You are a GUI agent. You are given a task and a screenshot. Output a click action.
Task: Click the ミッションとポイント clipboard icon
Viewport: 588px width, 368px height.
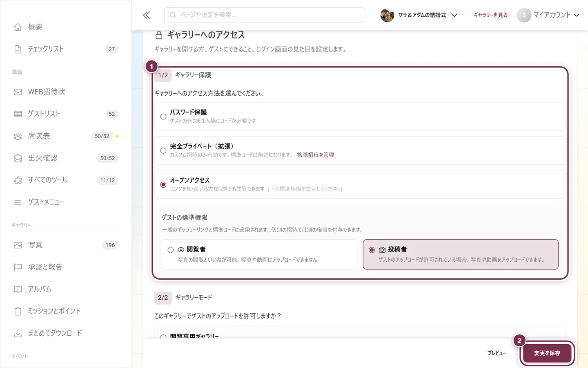(18, 312)
